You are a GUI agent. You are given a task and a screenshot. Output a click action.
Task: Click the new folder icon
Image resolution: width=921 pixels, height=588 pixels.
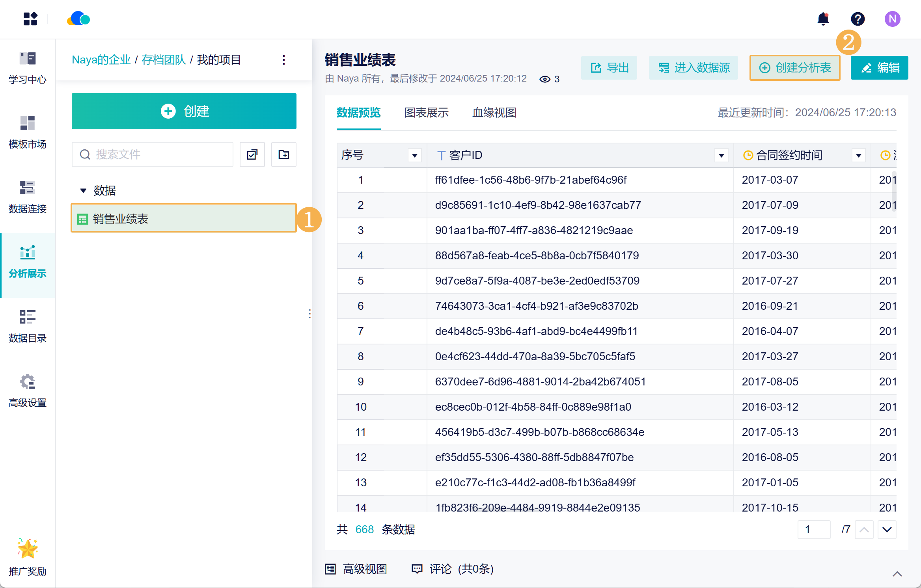[x=283, y=154]
